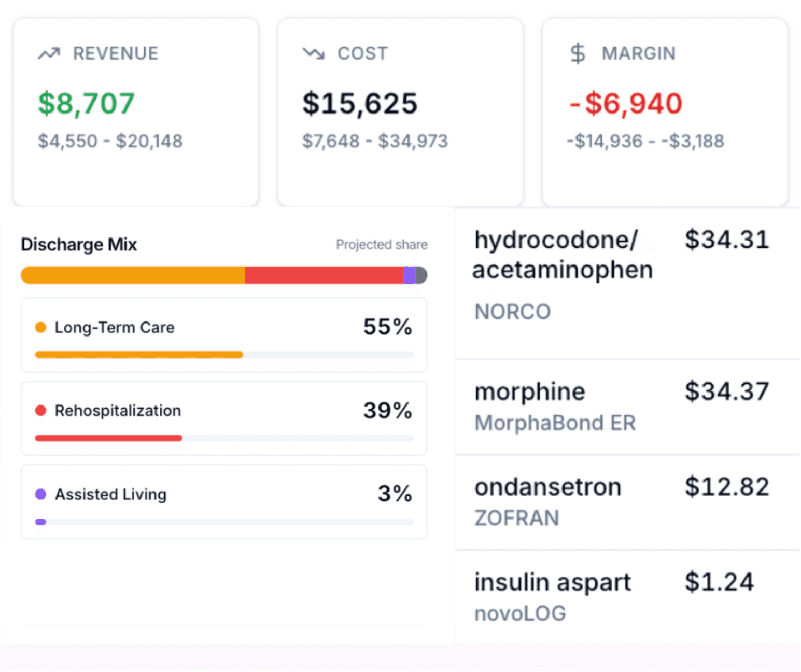Click the $34.37 price
The height and width of the screenshot is (672, 801).
[726, 391]
